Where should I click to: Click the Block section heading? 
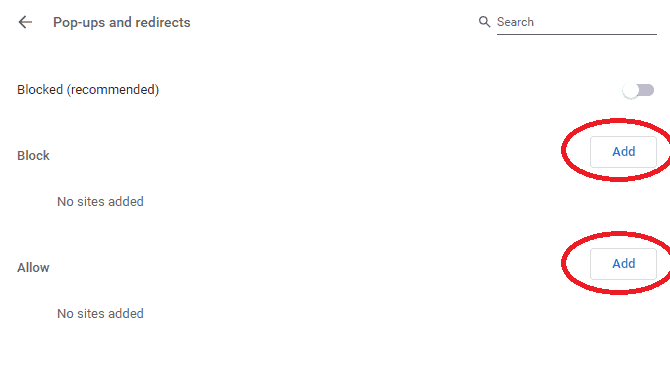point(33,156)
